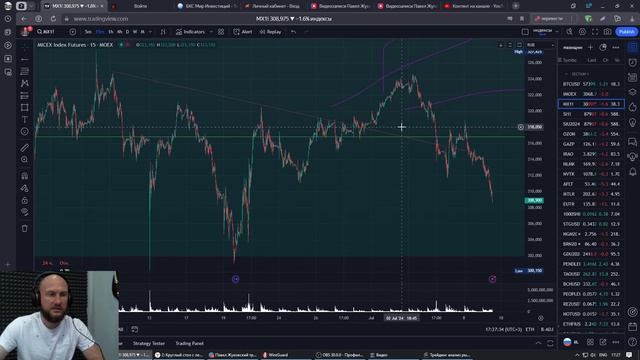Select OZON in the watchlist
640x360 pixels.
tap(591, 134)
